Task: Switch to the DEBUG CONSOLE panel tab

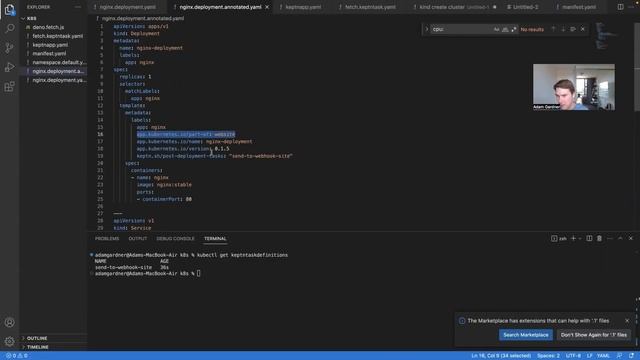Action: pyautogui.click(x=176, y=239)
